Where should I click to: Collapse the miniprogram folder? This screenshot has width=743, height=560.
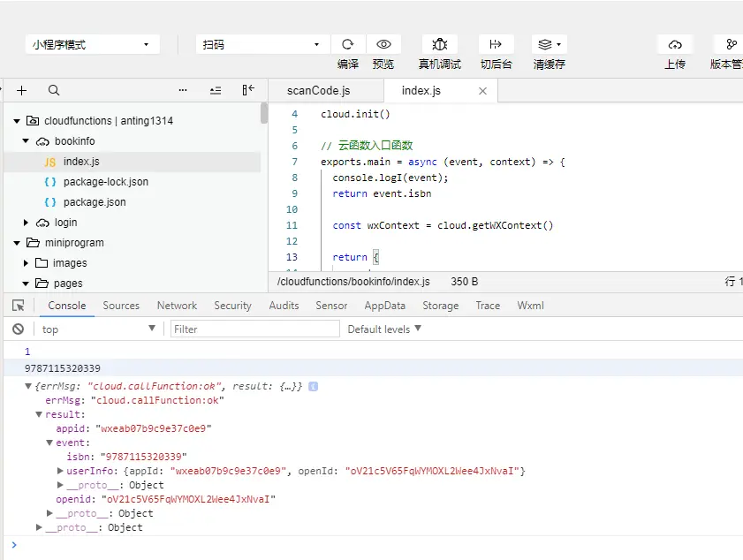(x=17, y=243)
